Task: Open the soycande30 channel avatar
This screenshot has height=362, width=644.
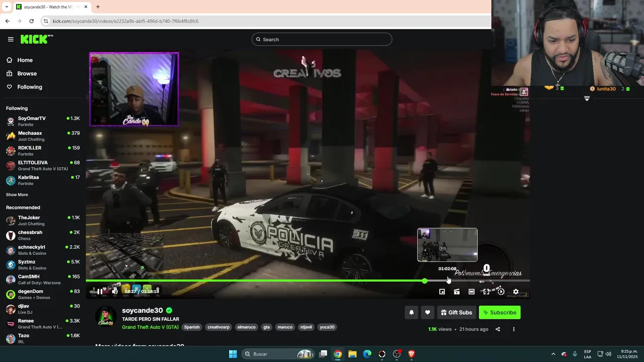Action: tap(106, 316)
